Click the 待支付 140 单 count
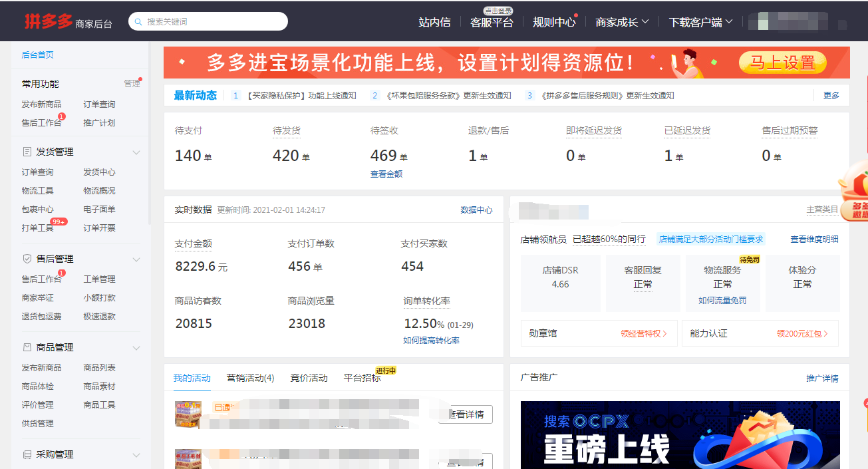This screenshot has height=469, width=868. [x=193, y=156]
